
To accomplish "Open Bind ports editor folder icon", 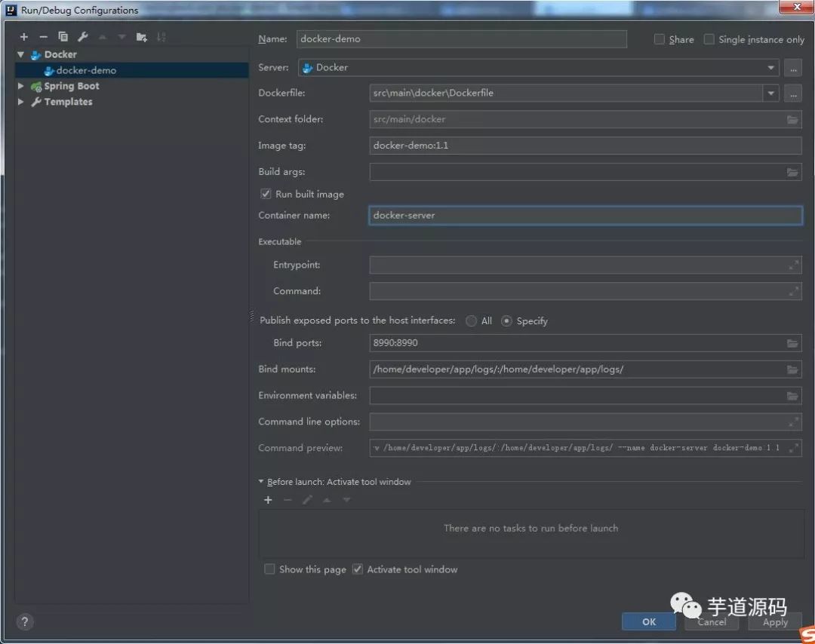I will [792, 343].
